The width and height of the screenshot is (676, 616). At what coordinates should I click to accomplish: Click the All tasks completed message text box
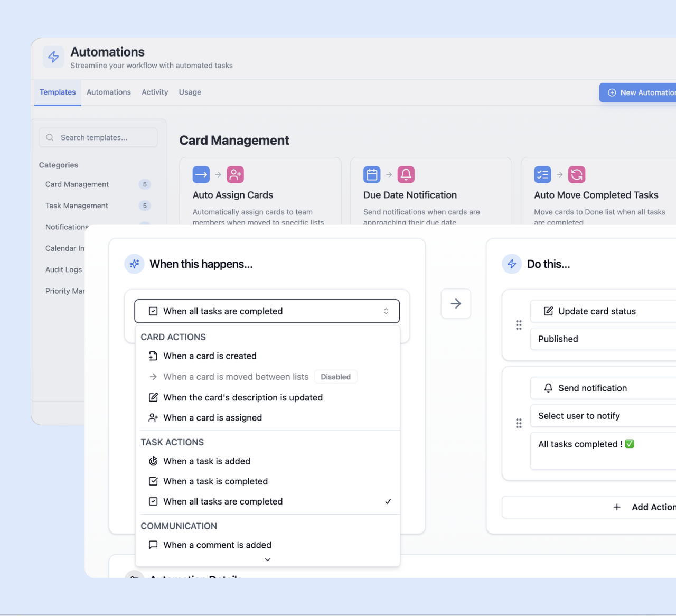pyautogui.click(x=603, y=451)
